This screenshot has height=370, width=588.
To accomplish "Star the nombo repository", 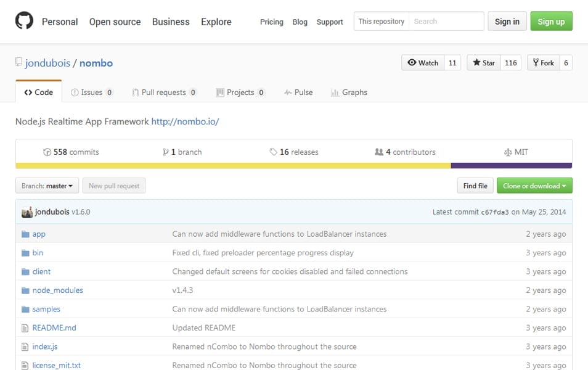I will point(483,63).
